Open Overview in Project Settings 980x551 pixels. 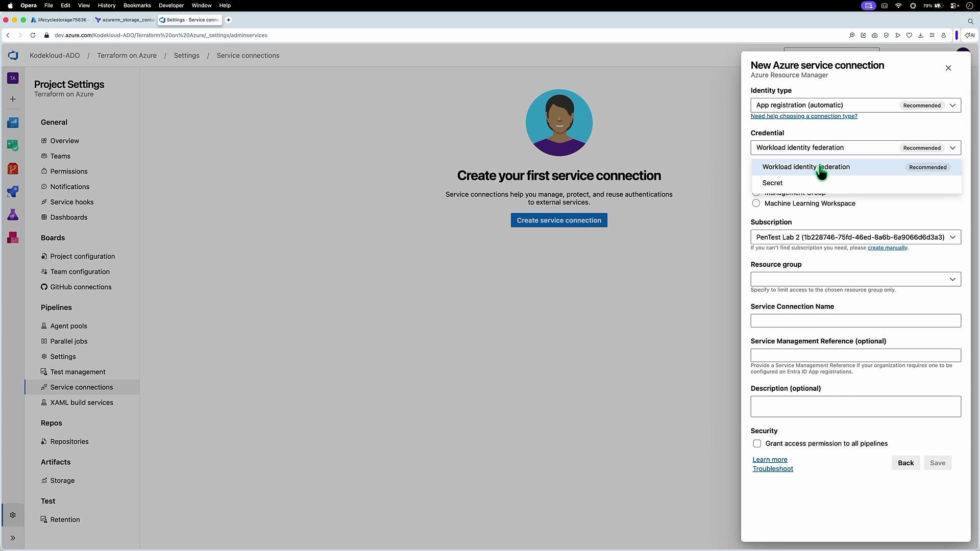pyautogui.click(x=64, y=141)
